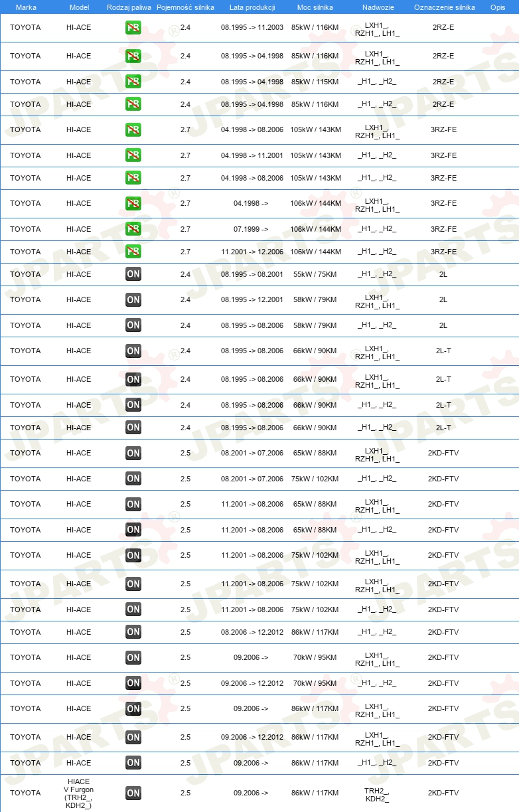The image size is (519, 812).
Task: Click the ON icon in the 08.2001 -> 07.2006 65kW / 88KM row
Action: click(x=133, y=453)
